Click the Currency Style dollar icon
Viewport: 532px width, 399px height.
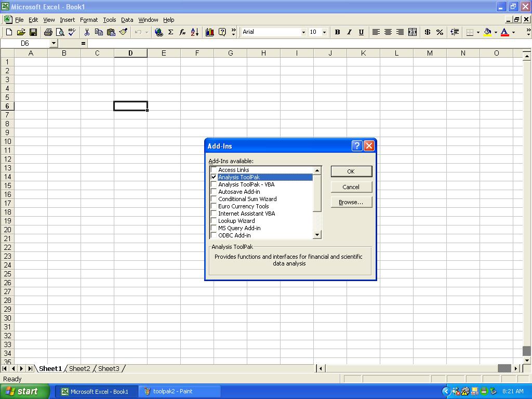pyautogui.click(x=427, y=32)
